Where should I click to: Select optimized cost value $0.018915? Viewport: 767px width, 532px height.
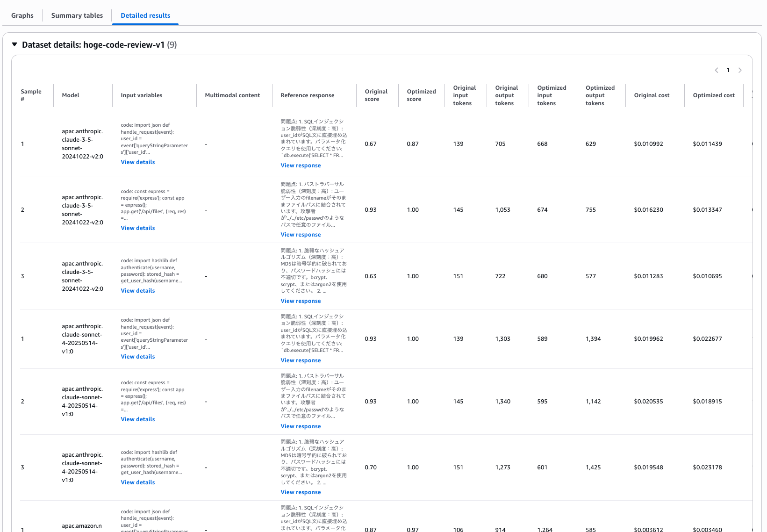point(707,402)
